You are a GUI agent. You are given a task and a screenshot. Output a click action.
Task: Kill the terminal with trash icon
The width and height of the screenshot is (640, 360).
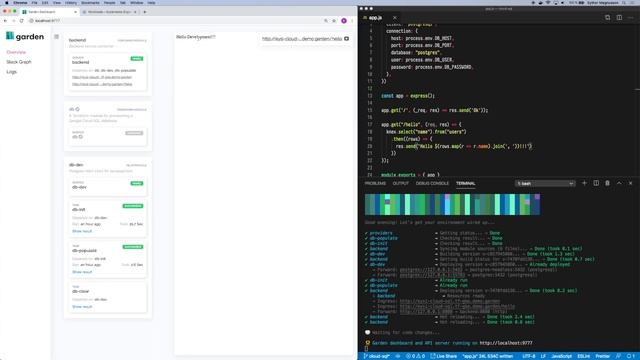pyautogui.click(x=607, y=183)
